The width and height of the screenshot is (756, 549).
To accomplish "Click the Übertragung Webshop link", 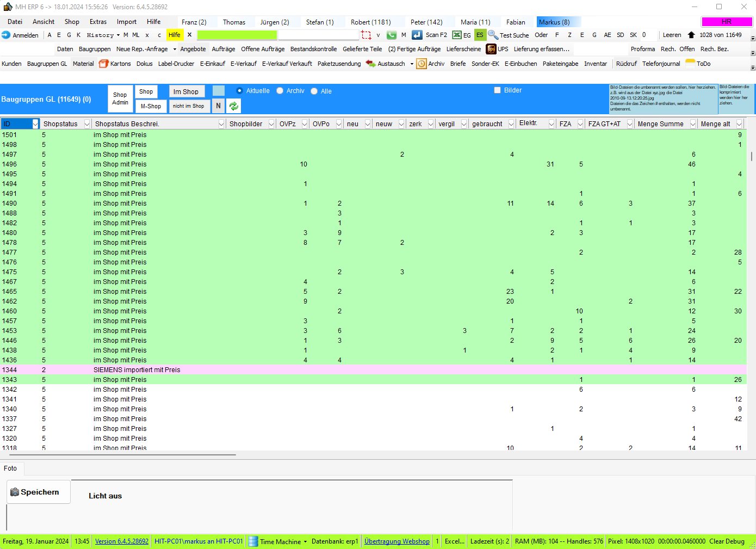I will (x=396, y=541).
